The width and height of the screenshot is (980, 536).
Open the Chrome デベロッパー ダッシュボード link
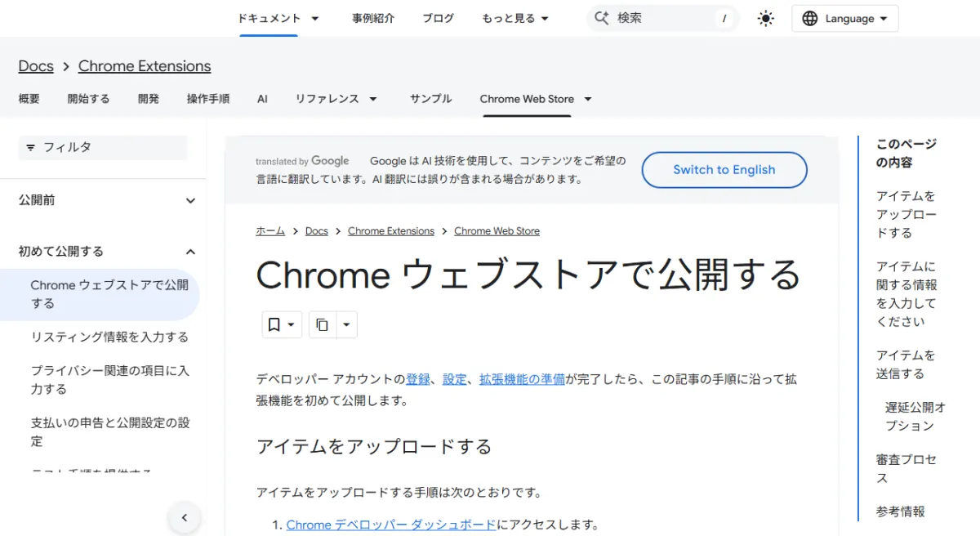click(391, 525)
